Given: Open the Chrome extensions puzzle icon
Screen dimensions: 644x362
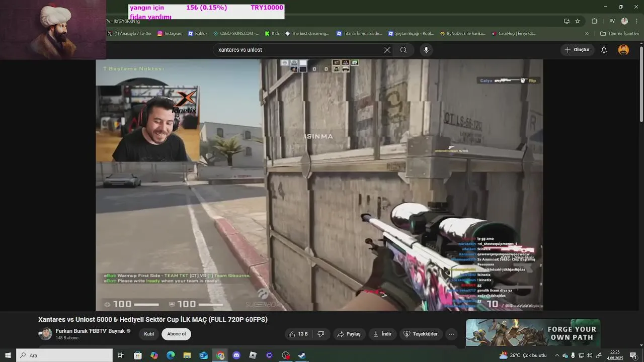Looking at the screenshot, I should click(594, 21).
